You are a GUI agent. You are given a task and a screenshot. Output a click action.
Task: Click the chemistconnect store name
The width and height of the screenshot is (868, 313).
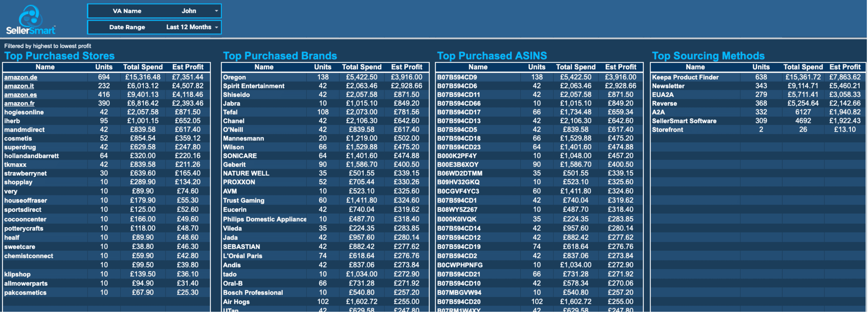[29, 256]
